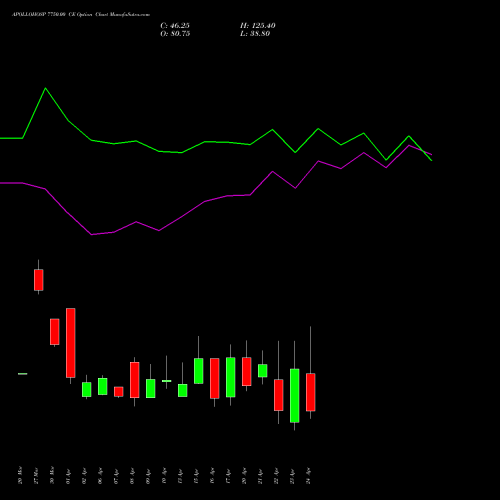This screenshot has width=500, height=500.
Task: Click the 02 Apr date label
Action: tap(84, 476)
